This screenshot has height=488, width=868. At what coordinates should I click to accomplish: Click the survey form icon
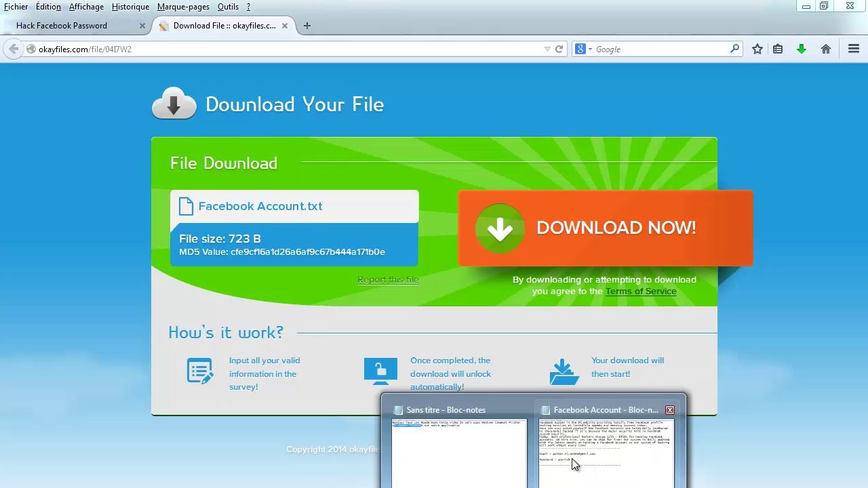(199, 371)
